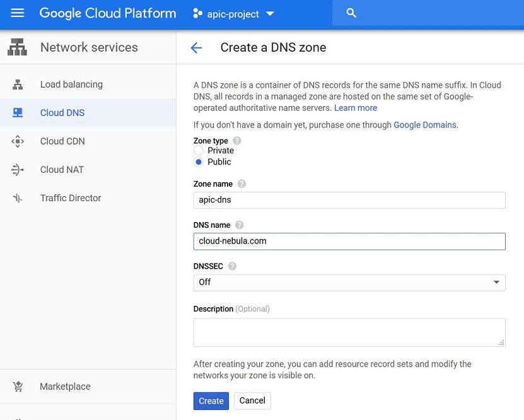Click the DNS name input field
The height and width of the screenshot is (420, 524).
pyautogui.click(x=349, y=242)
